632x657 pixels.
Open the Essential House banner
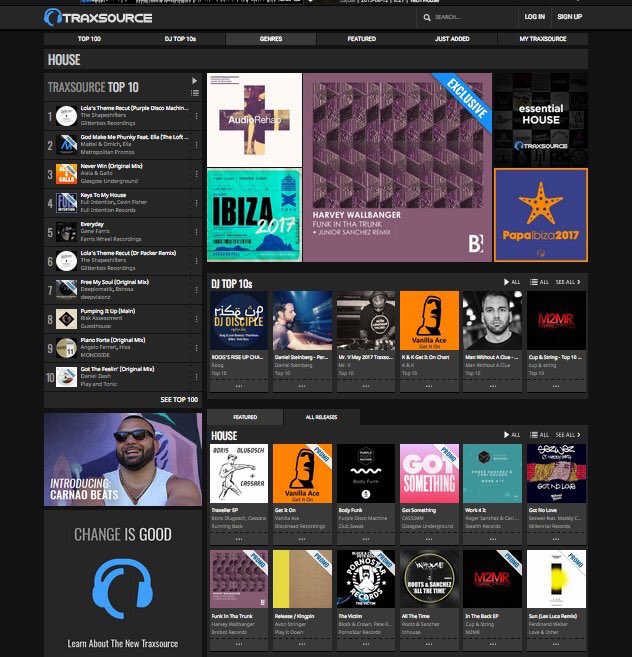pos(541,120)
